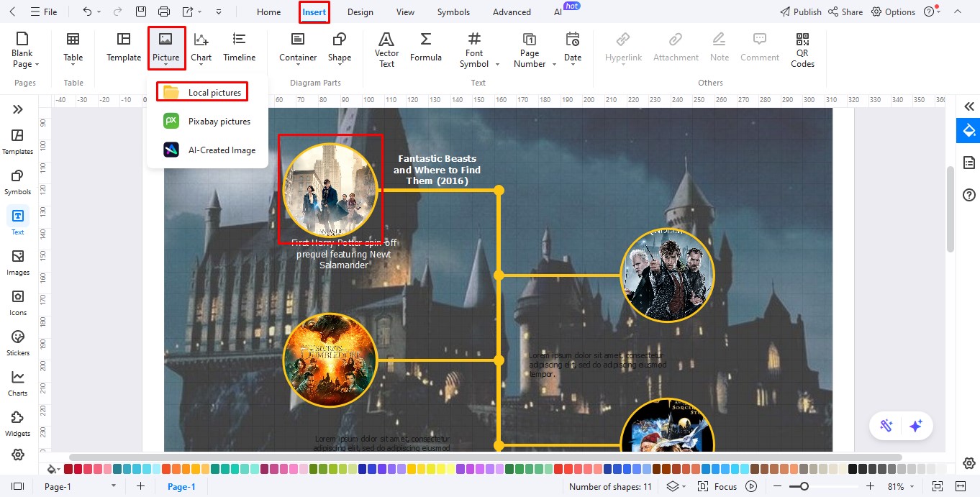Image resolution: width=980 pixels, height=497 pixels.
Task: Click the AI sparkle assistant button
Action: tap(916, 426)
